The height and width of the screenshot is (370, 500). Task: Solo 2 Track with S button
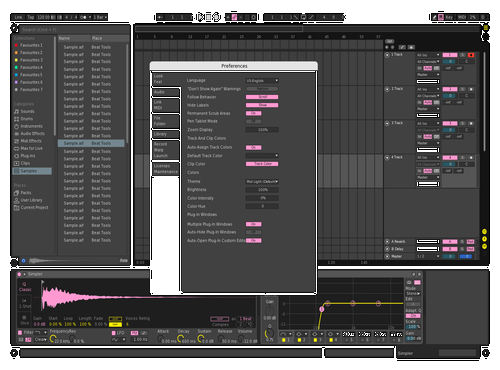click(462, 89)
